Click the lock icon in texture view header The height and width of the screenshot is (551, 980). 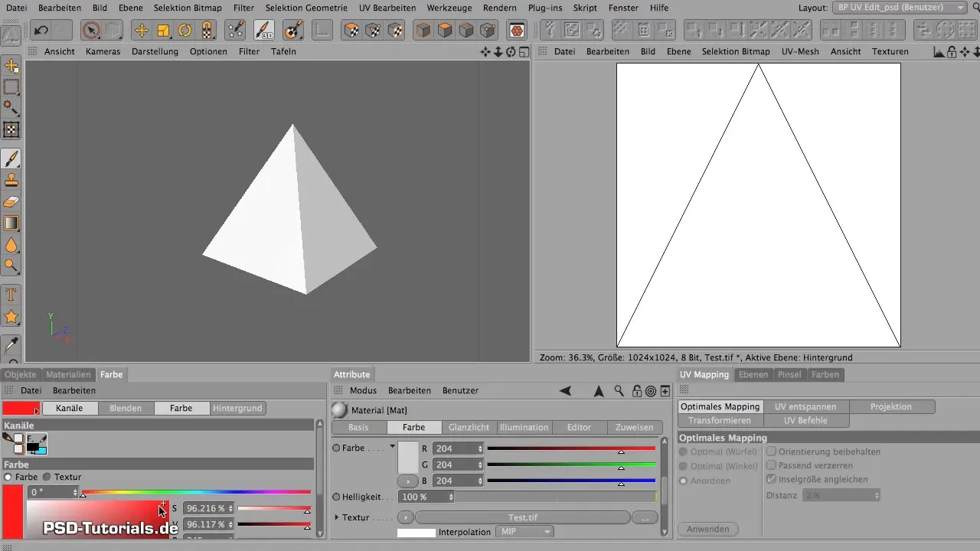click(x=952, y=51)
